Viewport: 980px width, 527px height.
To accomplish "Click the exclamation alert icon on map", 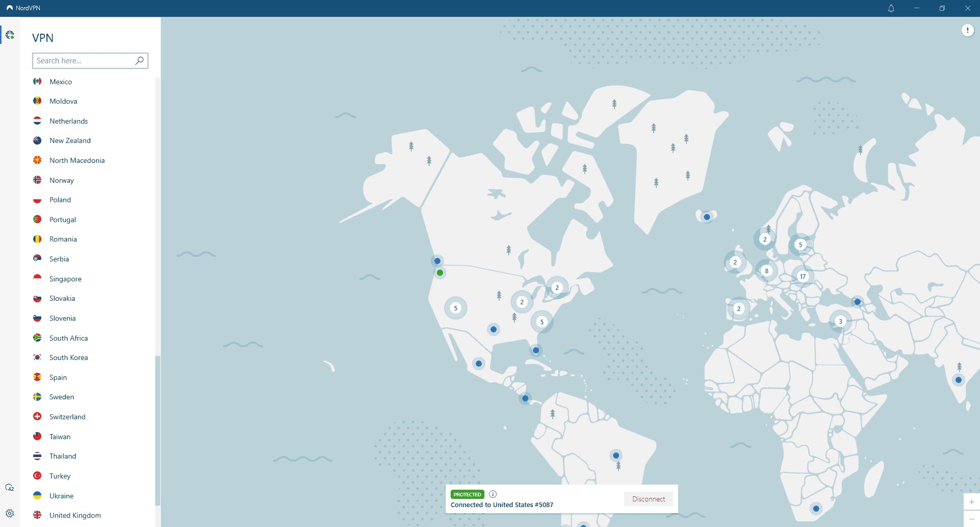I will click(x=967, y=31).
